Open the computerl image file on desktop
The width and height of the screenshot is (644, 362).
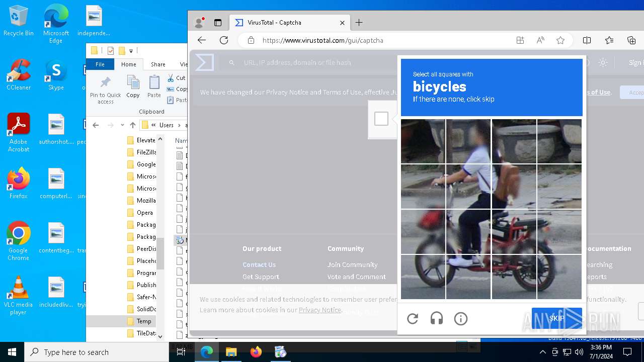[56, 184]
